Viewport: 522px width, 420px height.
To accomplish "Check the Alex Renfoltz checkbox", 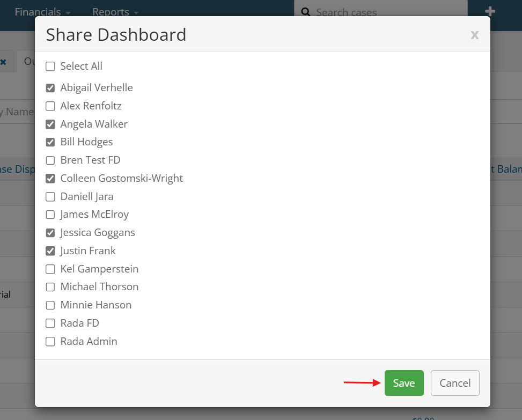I will 50,106.
